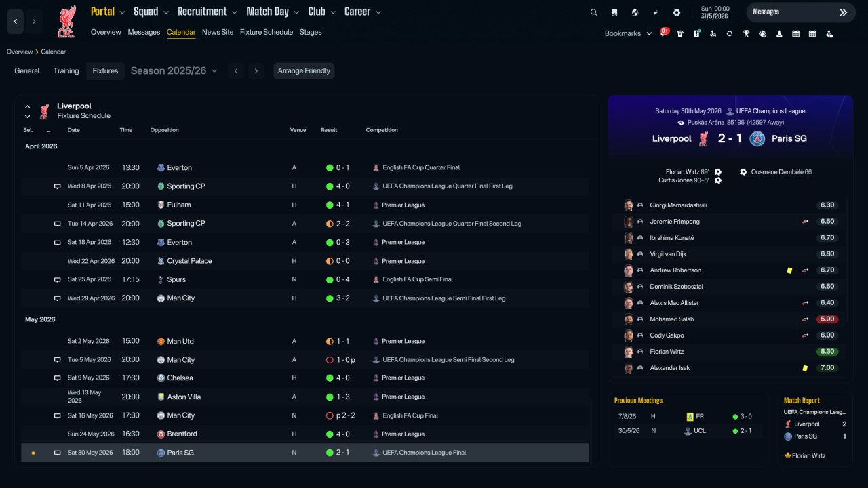Select the Fixtures calendar tab

point(105,70)
